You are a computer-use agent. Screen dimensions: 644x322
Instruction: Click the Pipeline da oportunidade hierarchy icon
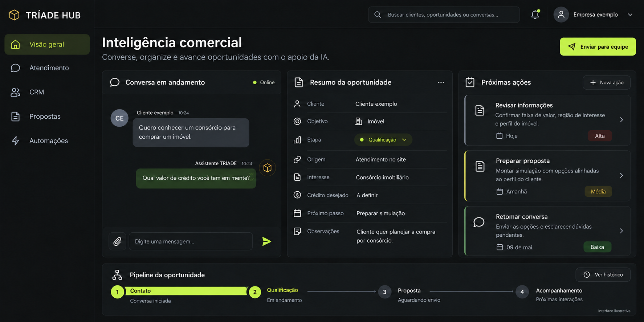click(x=117, y=275)
